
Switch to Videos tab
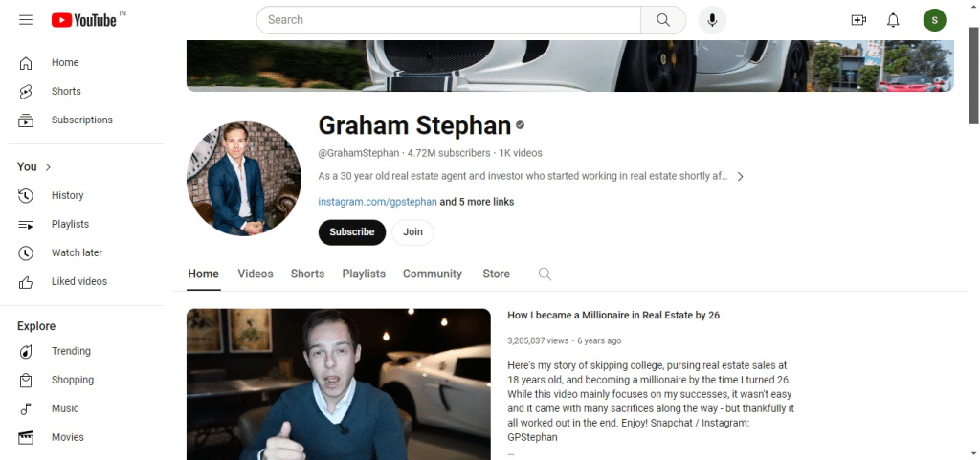coord(256,274)
